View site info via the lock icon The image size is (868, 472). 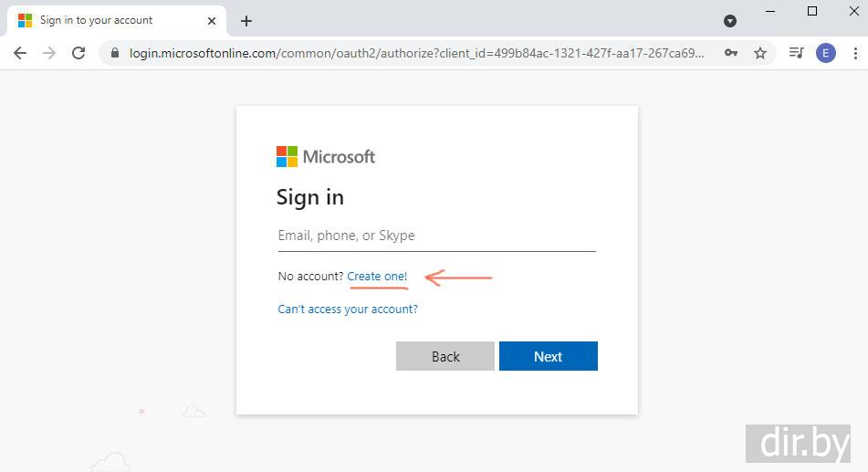(x=115, y=53)
